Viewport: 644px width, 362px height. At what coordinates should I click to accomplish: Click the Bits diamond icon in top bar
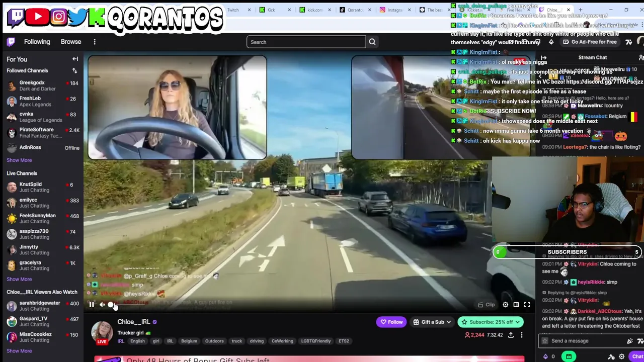point(551,42)
